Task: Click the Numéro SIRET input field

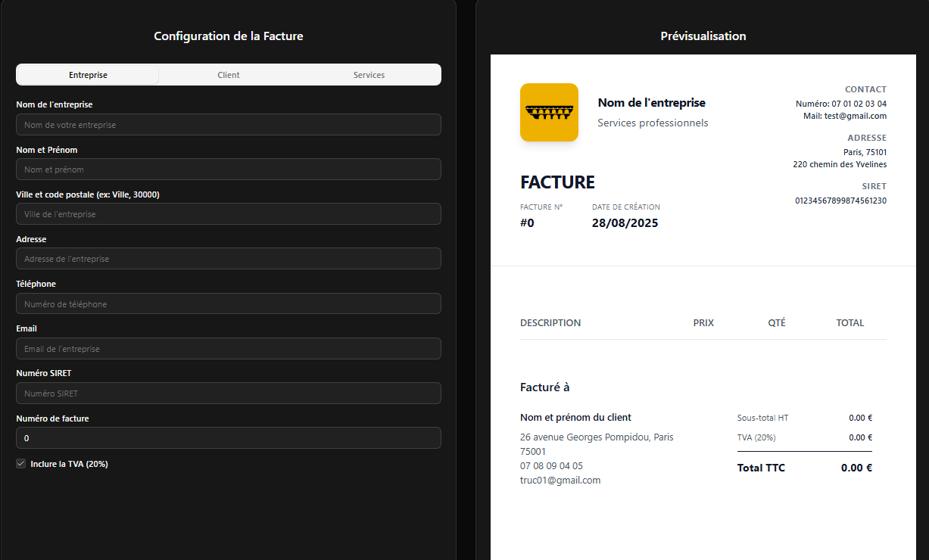Action: point(228,394)
